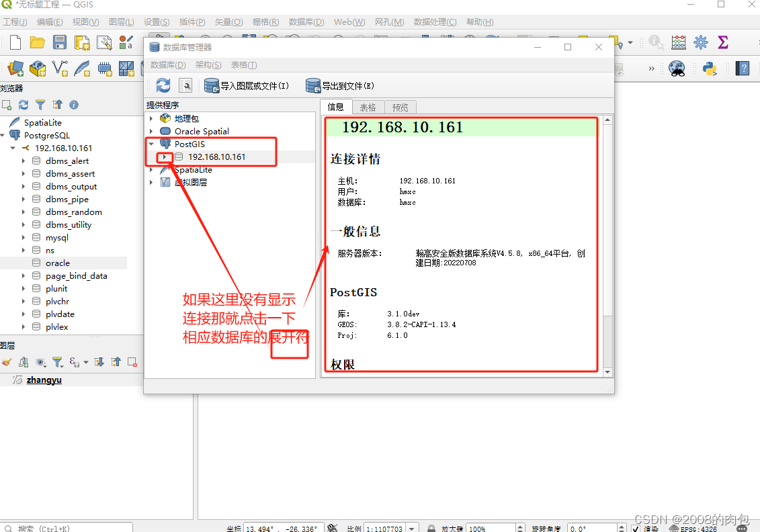This screenshot has width=760, height=532.
Task: Select the zhangyu layer
Action: [44, 380]
